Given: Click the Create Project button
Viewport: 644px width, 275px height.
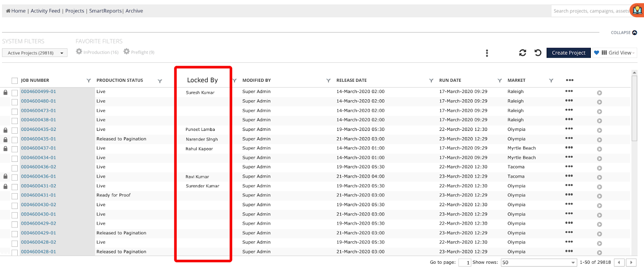Looking at the screenshot, I should (x=568, y=53).
